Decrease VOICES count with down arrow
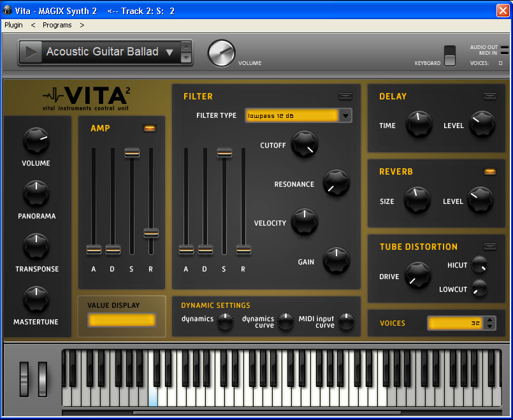The width and height of the screenshot is (513, 420). click(489, 326)
